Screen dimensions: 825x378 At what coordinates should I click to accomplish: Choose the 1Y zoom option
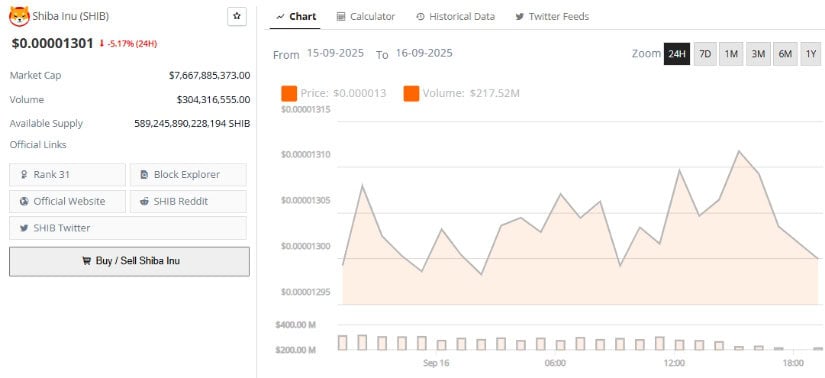tap(811, 54)
